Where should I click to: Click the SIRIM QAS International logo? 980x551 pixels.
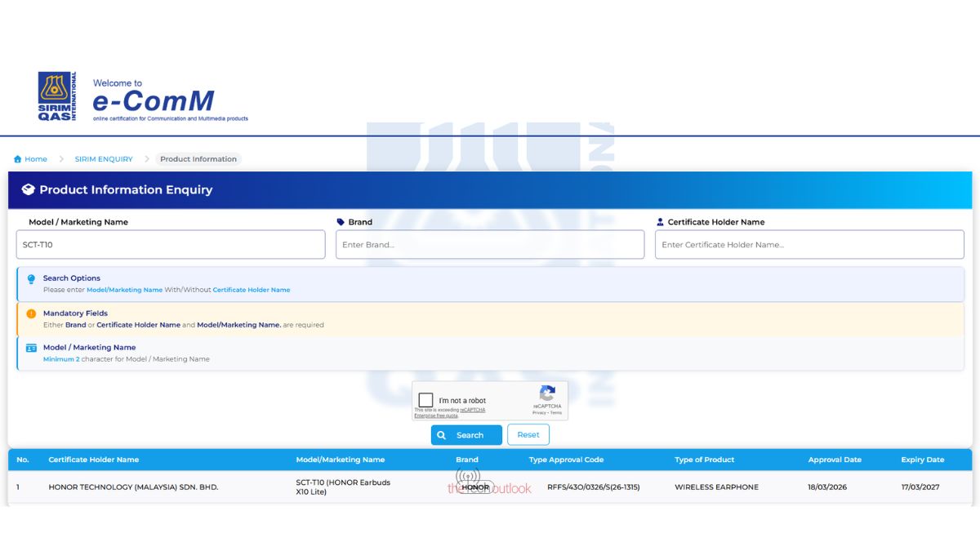click(x=57, y=96)
